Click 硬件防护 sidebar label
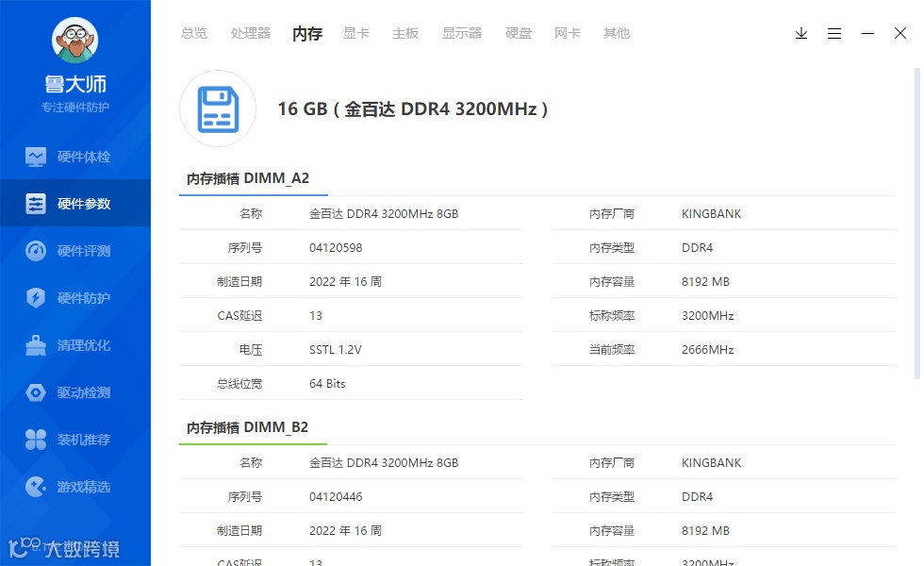Viewport: 924px width, 566px height. [x=84, y=298]
